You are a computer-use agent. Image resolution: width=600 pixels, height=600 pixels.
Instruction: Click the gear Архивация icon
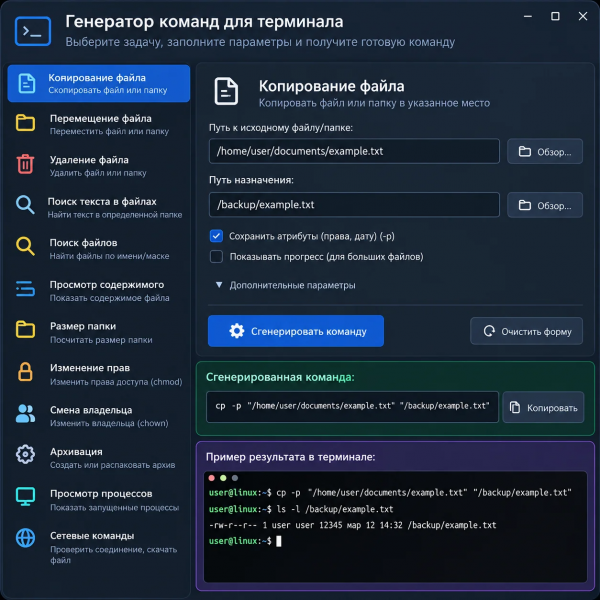coord(25,454)
